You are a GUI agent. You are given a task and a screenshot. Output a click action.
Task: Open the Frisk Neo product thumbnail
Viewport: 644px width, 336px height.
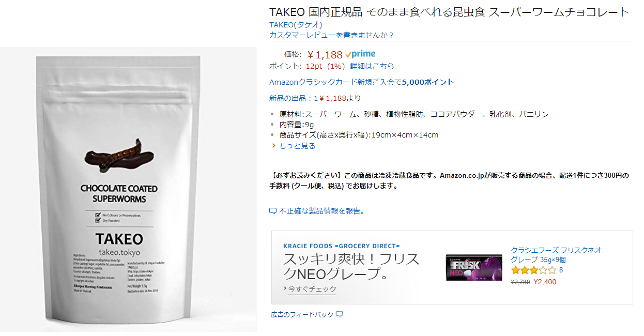474,267
